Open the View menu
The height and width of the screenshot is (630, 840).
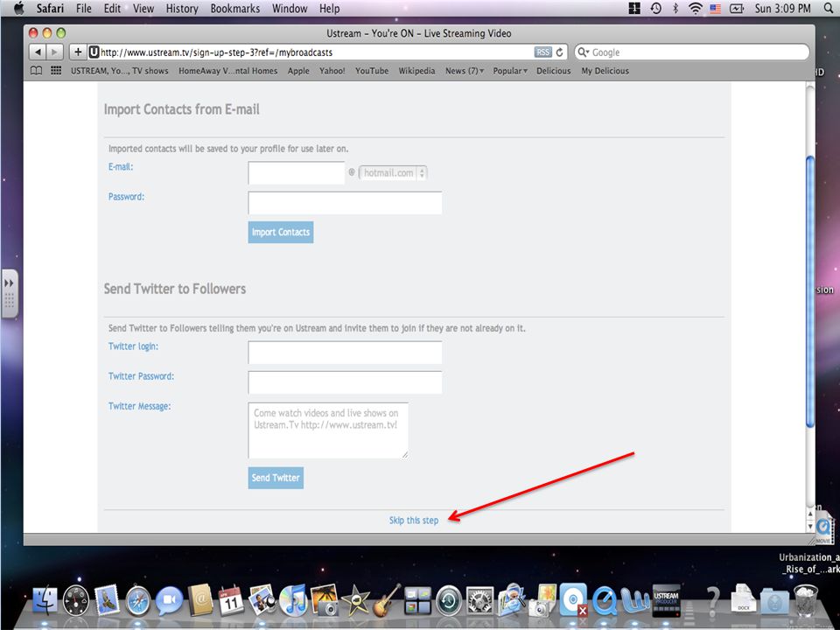tap(143, 8)
